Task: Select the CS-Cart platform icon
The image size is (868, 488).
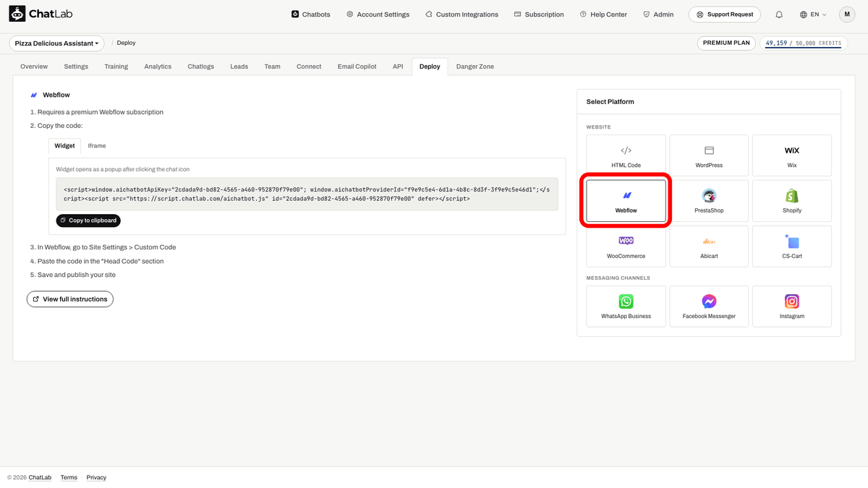Action: coord(792,241)
